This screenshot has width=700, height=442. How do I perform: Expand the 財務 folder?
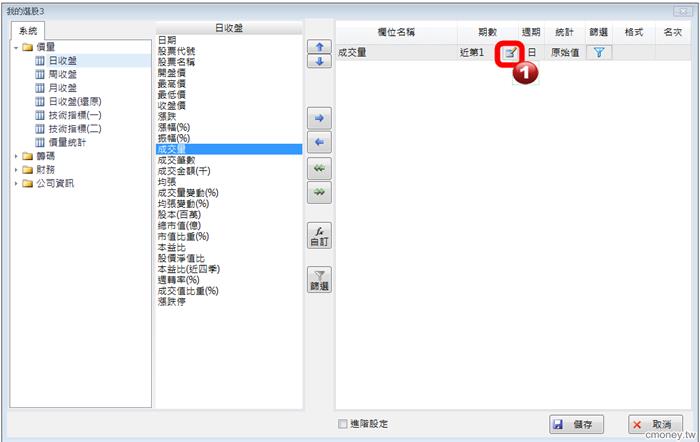16,170
